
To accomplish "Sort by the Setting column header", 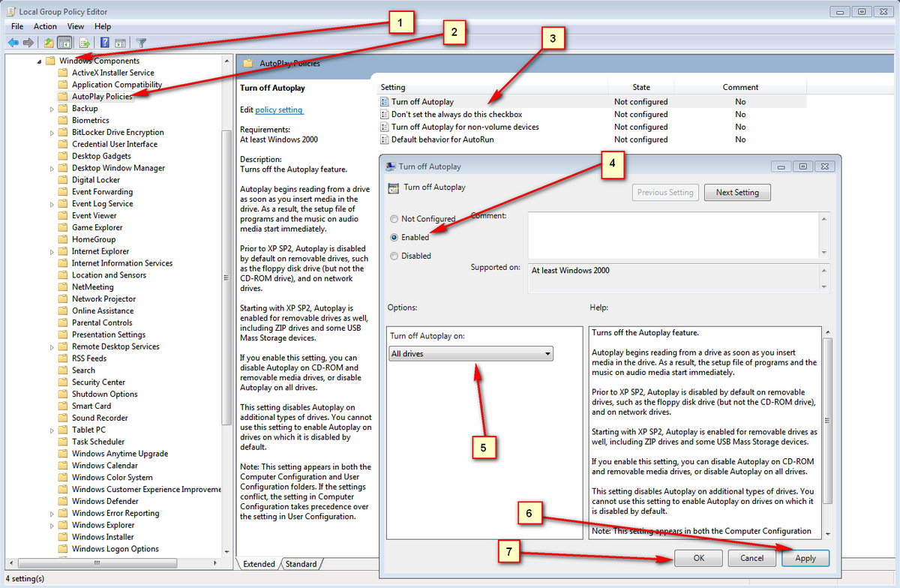I will click(x=491, y=87).
